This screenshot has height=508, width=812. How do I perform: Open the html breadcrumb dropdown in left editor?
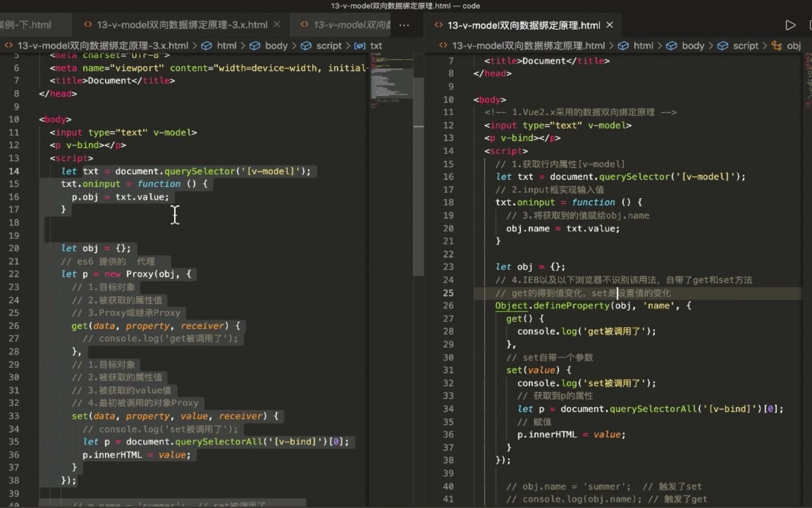pyautogui.click(x=227, y=46)
